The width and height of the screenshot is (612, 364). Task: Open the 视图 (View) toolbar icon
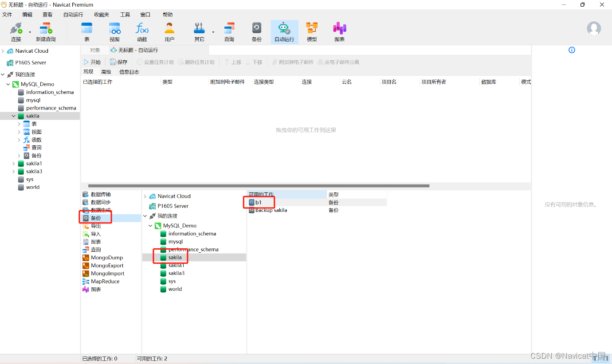114,32
